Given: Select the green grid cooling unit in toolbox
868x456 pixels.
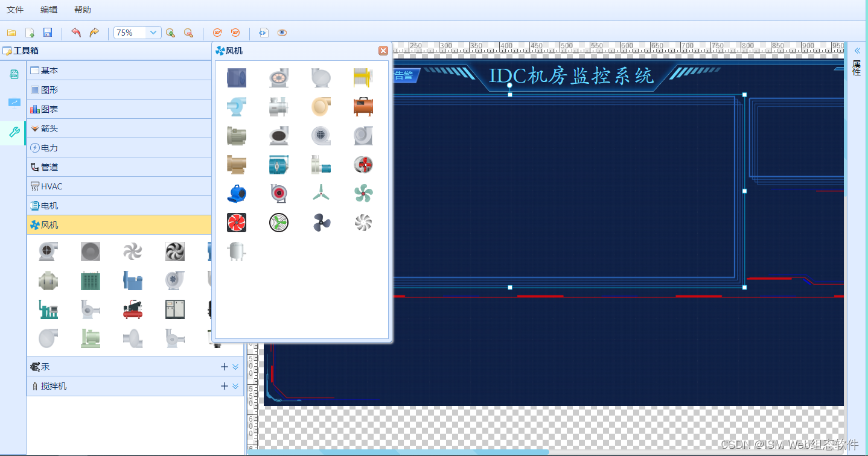Looking at the screenshot, I should [x=91, y=280].
